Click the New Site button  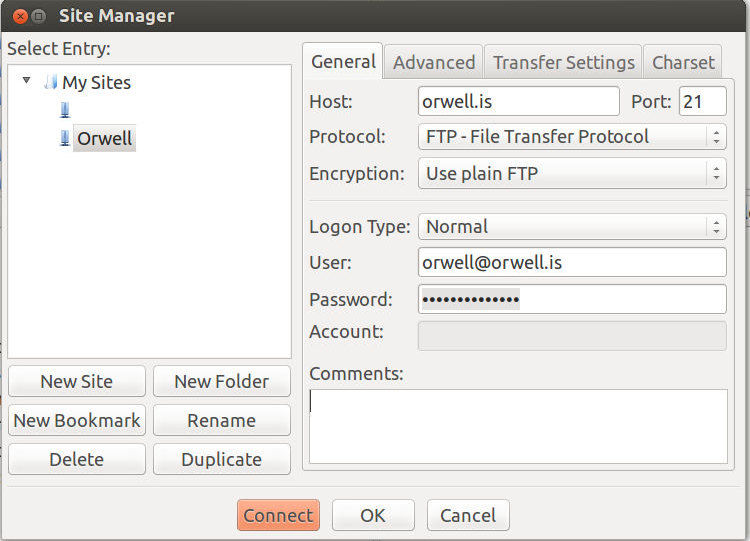(77, 381)
